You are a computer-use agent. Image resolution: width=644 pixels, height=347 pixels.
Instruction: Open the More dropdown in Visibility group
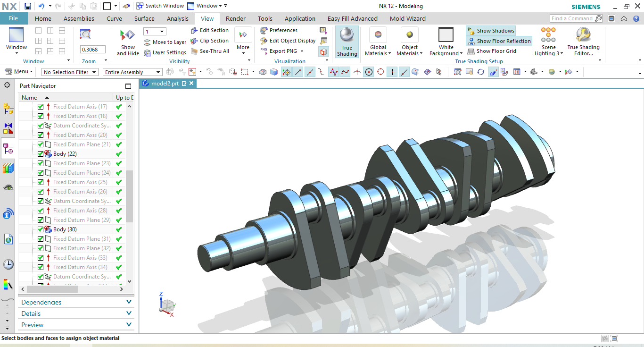pos(243,42)
